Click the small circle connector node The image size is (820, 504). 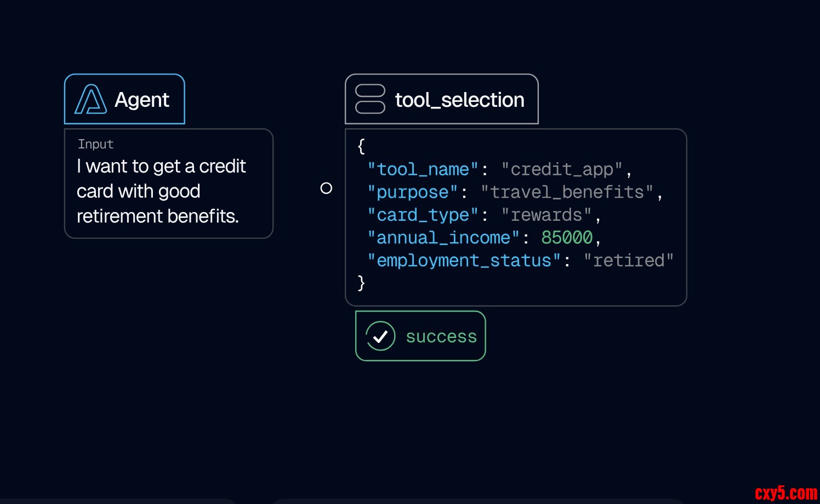pos(326,188)
